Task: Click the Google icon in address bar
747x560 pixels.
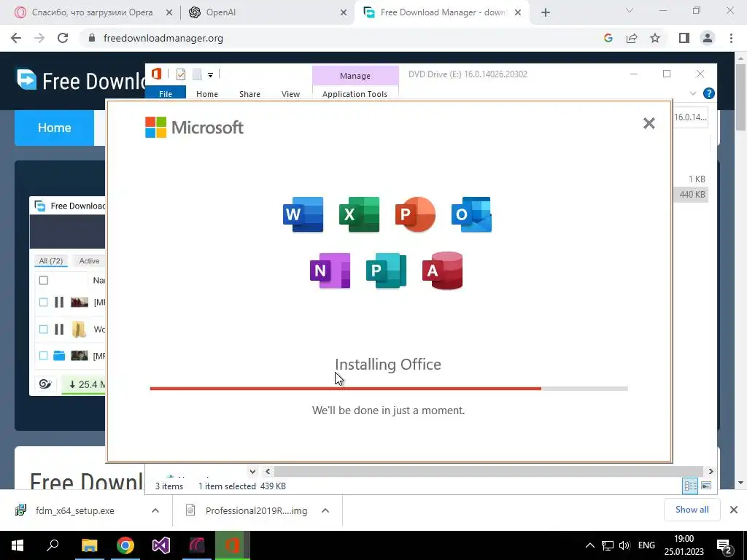Action: [608, 38]
